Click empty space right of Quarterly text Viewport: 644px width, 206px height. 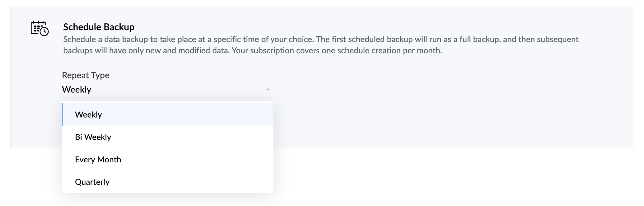click(x=191, y=182)
